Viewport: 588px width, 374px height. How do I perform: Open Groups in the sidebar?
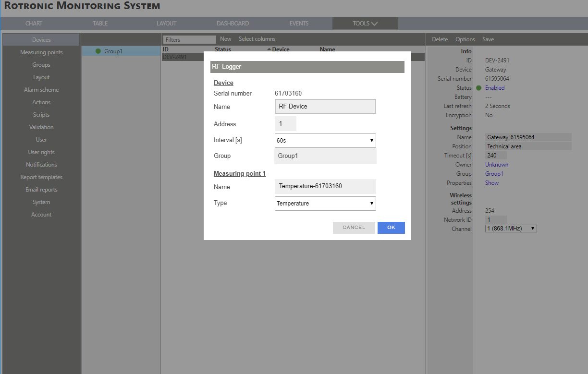click(41, 65)
